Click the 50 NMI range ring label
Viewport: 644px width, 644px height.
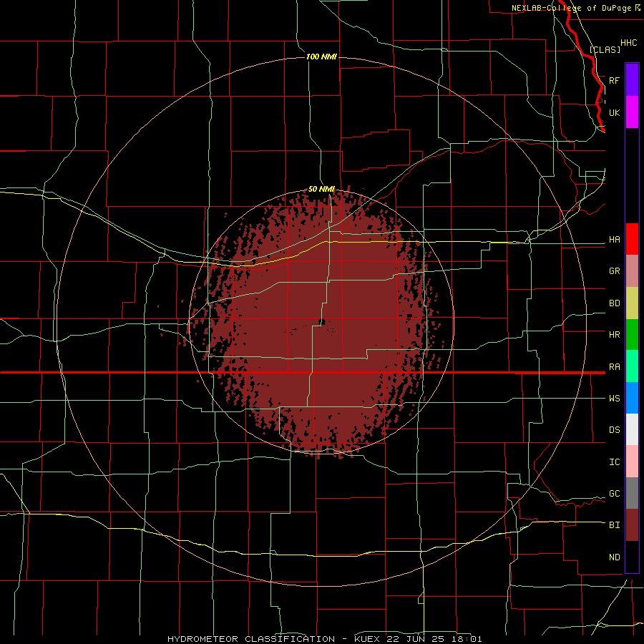click(x=321, y=189)
